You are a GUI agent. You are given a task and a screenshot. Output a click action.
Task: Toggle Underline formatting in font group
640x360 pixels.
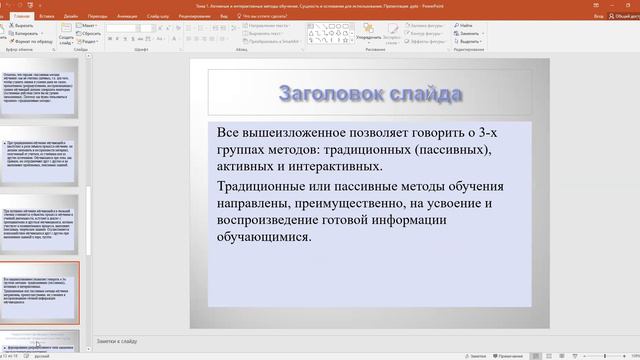[125, 39]
